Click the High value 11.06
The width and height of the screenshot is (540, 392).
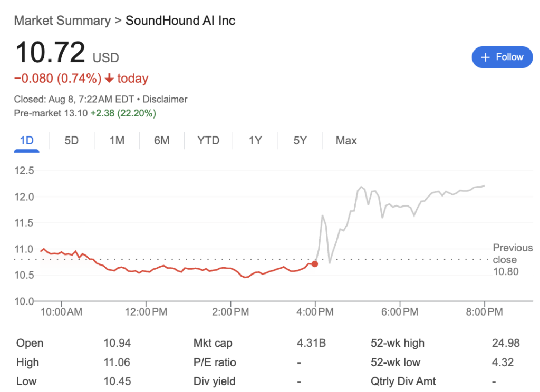point(117,362)
